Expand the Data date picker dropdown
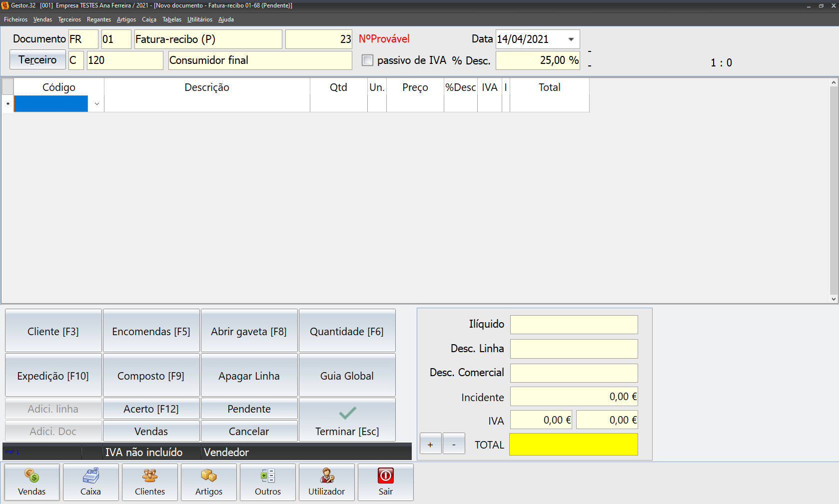The height and width of the screenshot is (504, 839). pyautogui.click(x=571, y=39)
